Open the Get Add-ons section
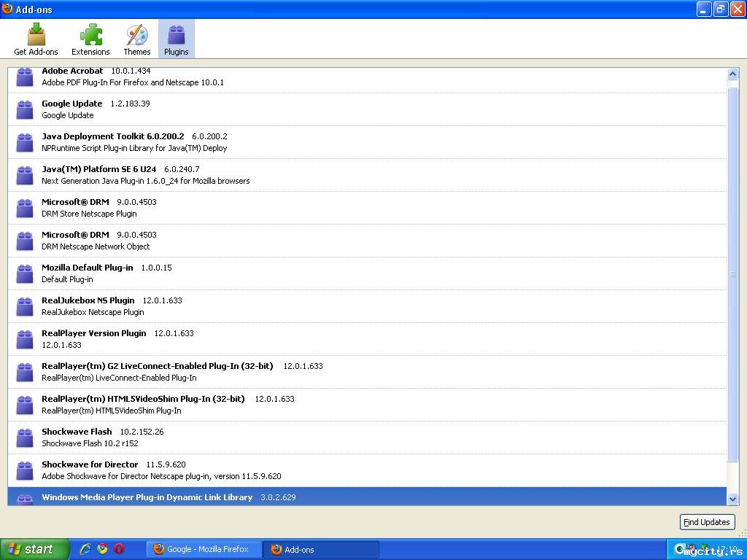747x560 pixels. (x=36, y=39)
